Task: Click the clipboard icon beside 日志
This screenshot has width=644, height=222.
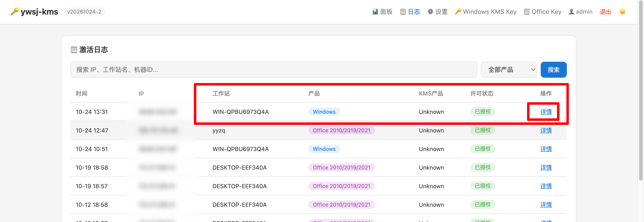Action: point(403,12)
